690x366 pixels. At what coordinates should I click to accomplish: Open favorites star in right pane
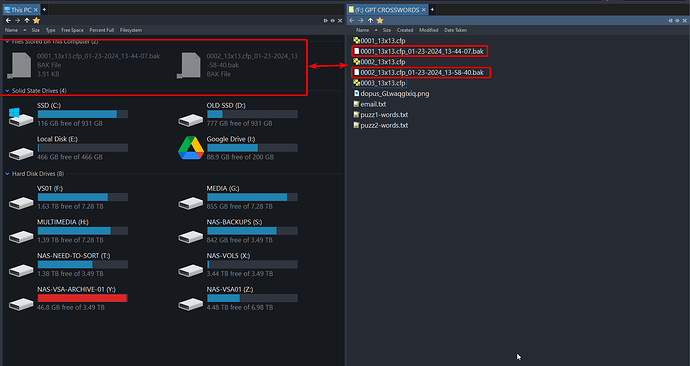coord(380,20)
